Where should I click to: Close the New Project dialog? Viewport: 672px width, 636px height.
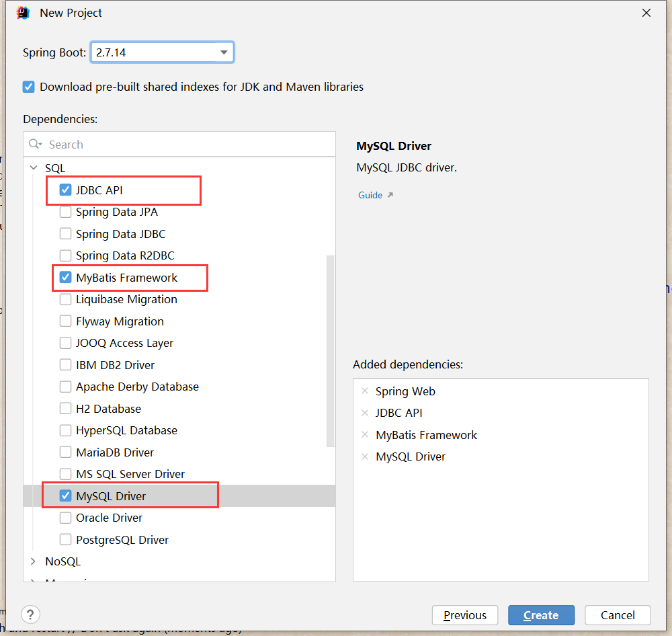pyautogui.click(x=646, y=13)
